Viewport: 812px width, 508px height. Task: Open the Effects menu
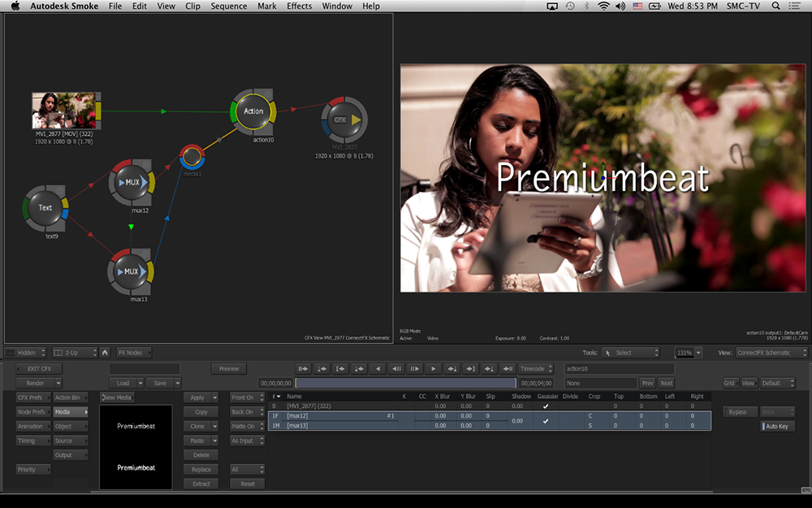tap(299, 7)
